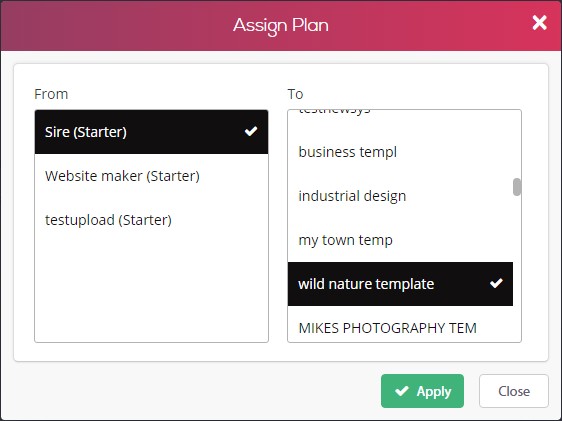Select Website maker (Starter) plan

[151, 176]
